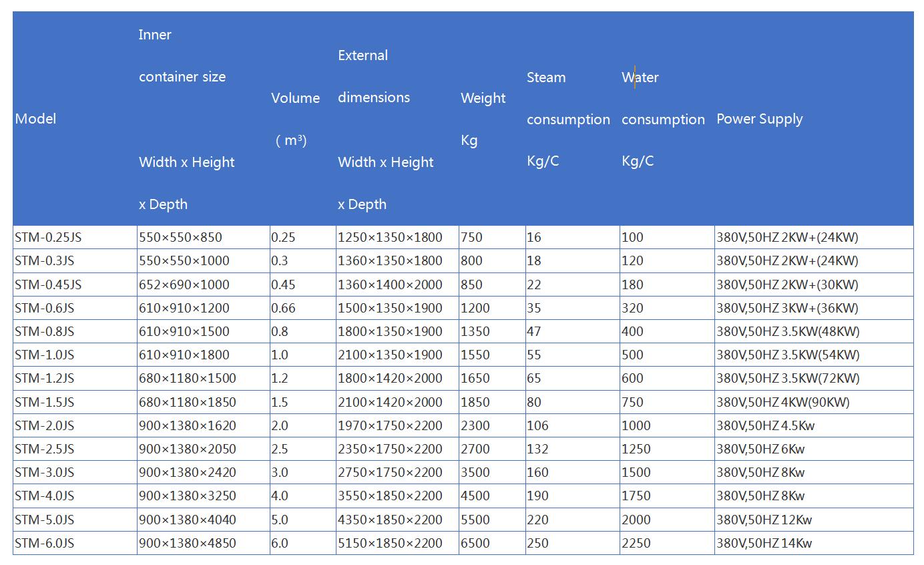
Task: Select water consumption value 1750
Action: pos(636,496)
